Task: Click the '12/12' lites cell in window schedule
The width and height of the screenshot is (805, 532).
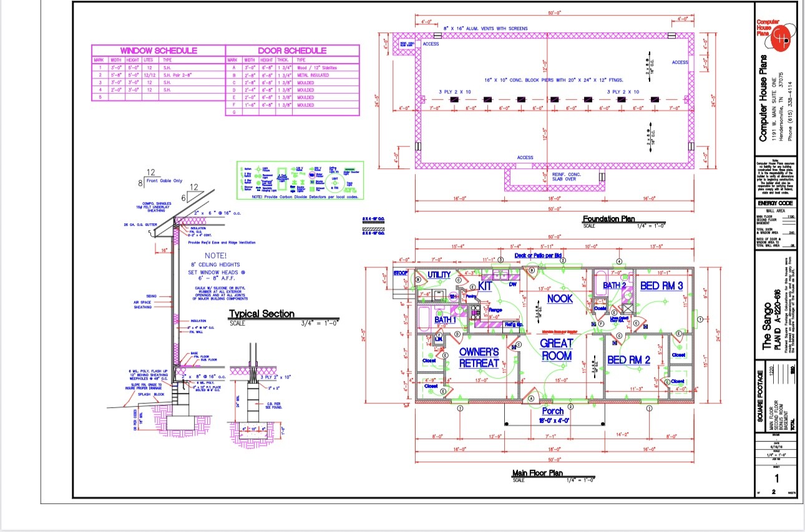Action: [x=149, y=75]
